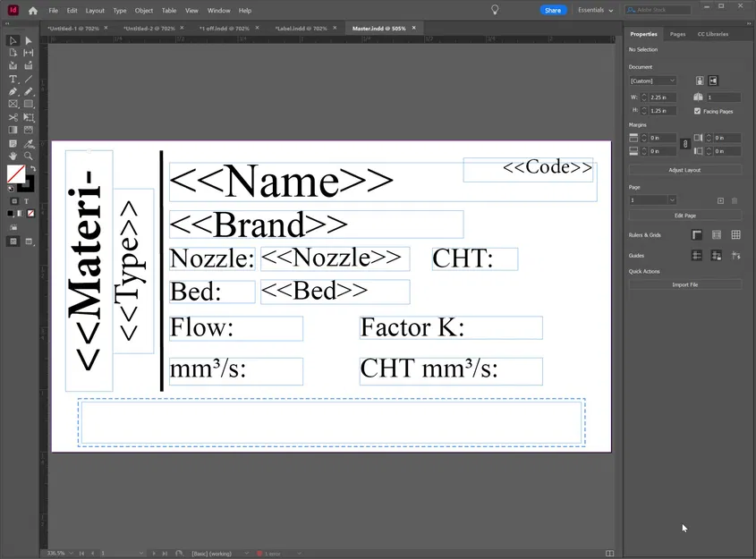
Task: Set landscape page orientation
Action: pos(714,80)
